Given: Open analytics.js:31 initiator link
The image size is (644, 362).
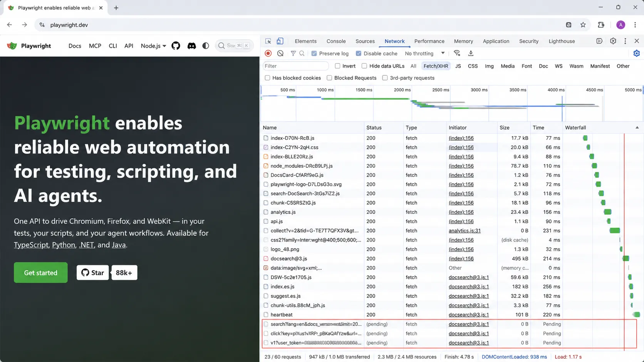Looking at the screenshot, I should (465, 231).
